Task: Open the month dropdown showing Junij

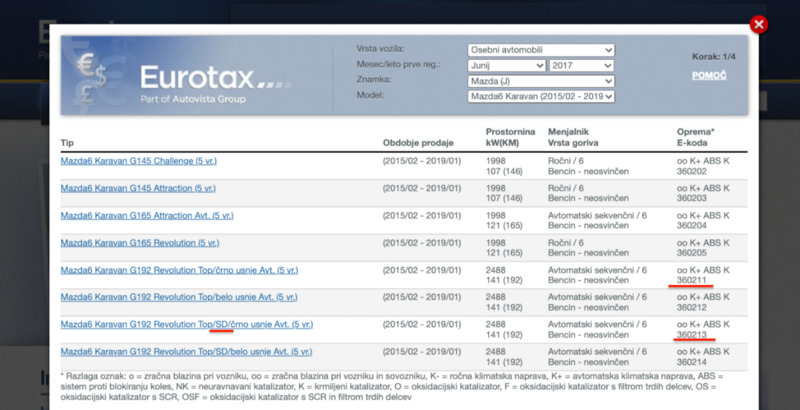Action: coord(505,64)
